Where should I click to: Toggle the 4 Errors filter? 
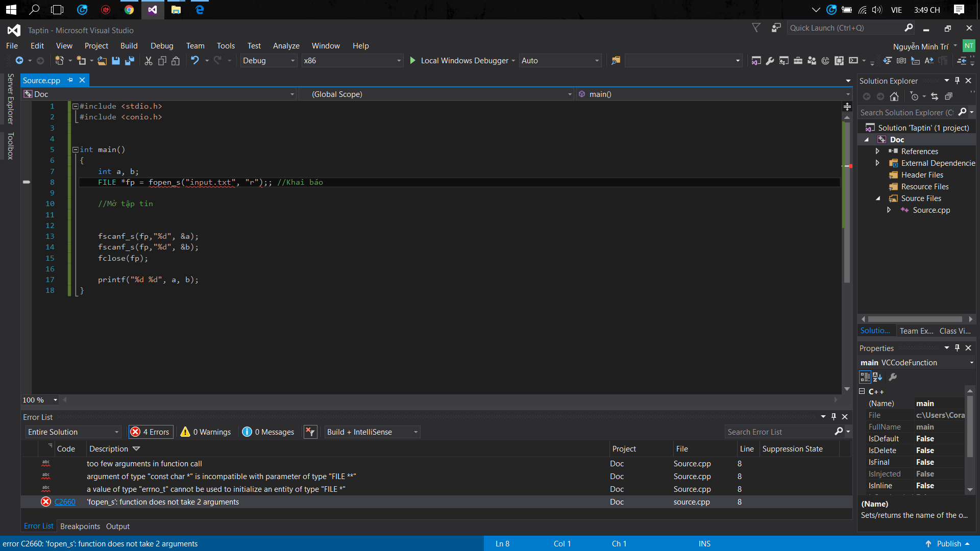click(151, 432)
